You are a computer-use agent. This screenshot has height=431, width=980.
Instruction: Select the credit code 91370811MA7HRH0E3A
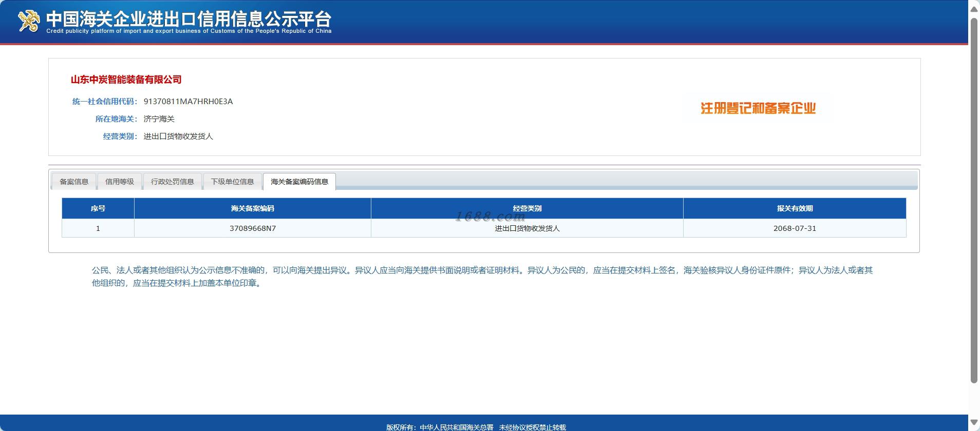tap(188, 102)
